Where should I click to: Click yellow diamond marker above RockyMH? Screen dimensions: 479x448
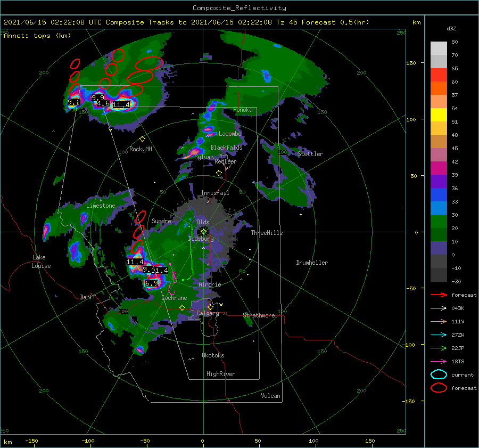click(142, 139)
